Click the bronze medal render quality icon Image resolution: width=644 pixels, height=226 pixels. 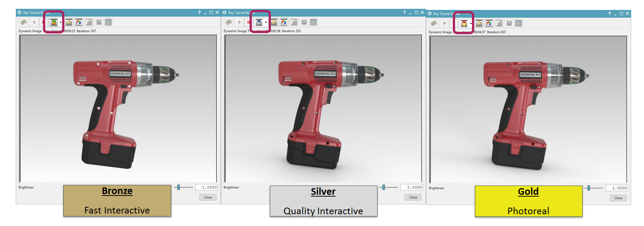click(x=54, y=22)
